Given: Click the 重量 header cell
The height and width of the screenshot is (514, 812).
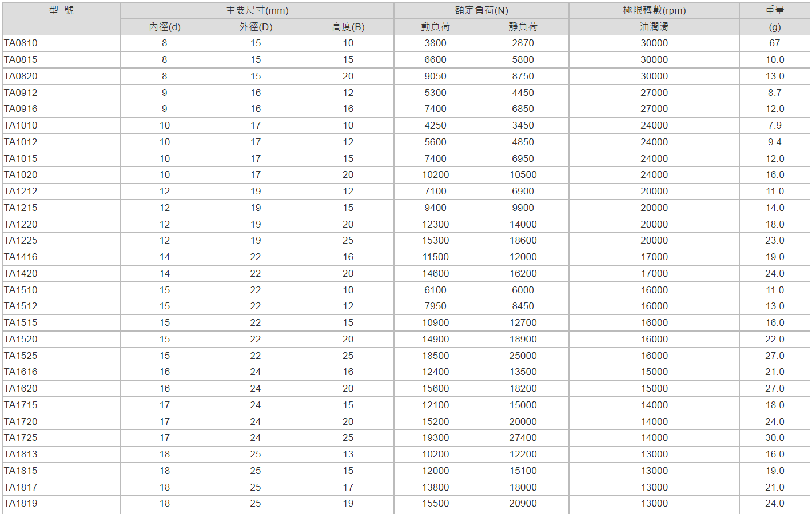Looking at the screenshot, I should point(774,10).
